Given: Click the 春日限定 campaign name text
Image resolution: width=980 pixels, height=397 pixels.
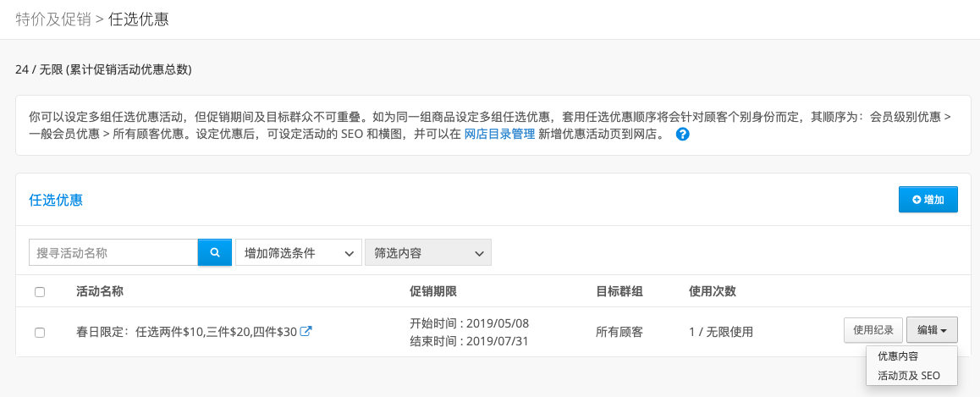Looking at the screenshot, I should tap(186, 332).
